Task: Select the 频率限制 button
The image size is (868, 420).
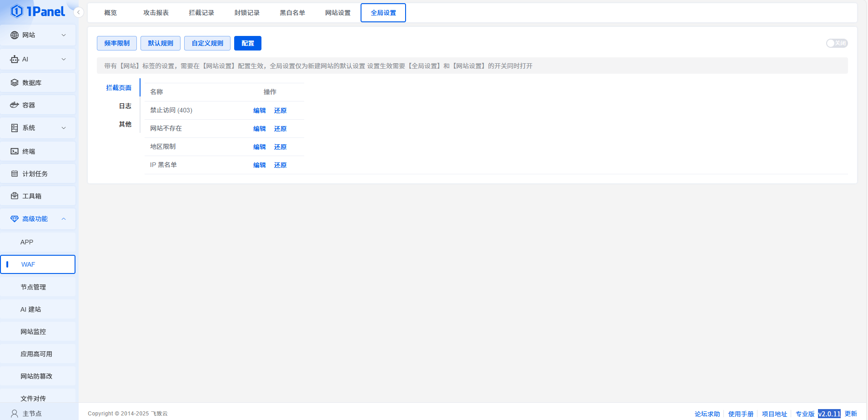Action: [117, 43]
